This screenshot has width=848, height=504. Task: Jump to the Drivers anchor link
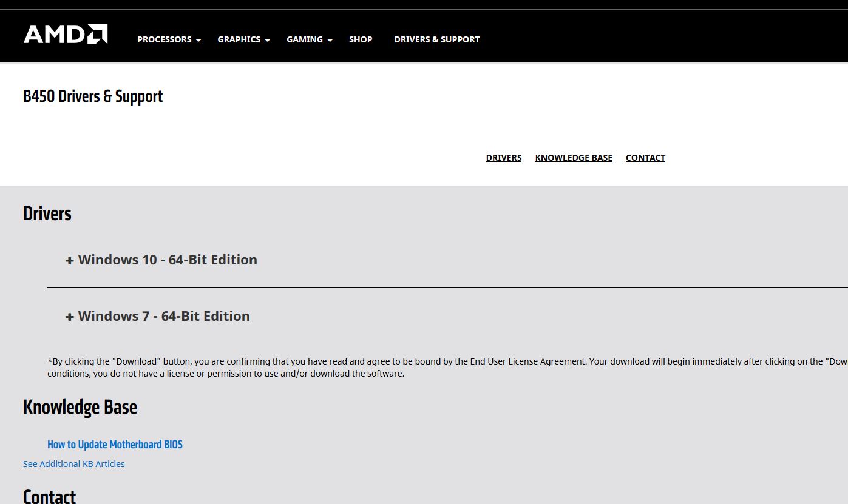pos(504,158)
